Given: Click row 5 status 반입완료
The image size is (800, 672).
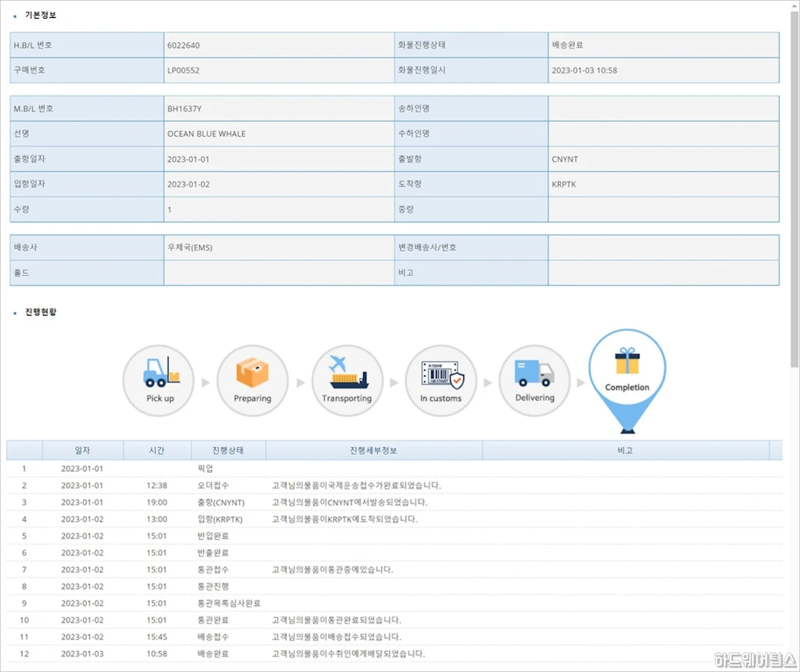Looking at the screenshot, I should pyautogui.click(x=213, y=536).
